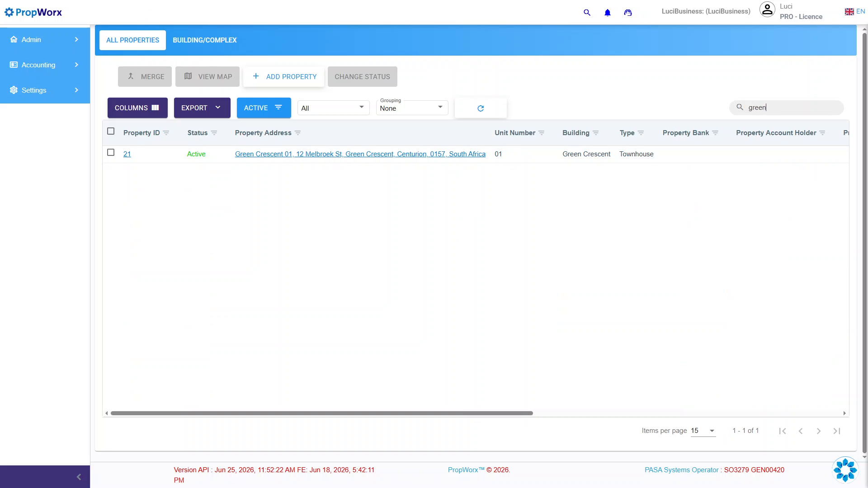Open the Items per page dropdown

[x=703, y=431]
